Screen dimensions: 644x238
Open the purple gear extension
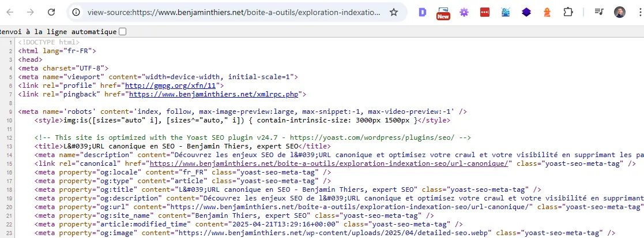point(464,12)
